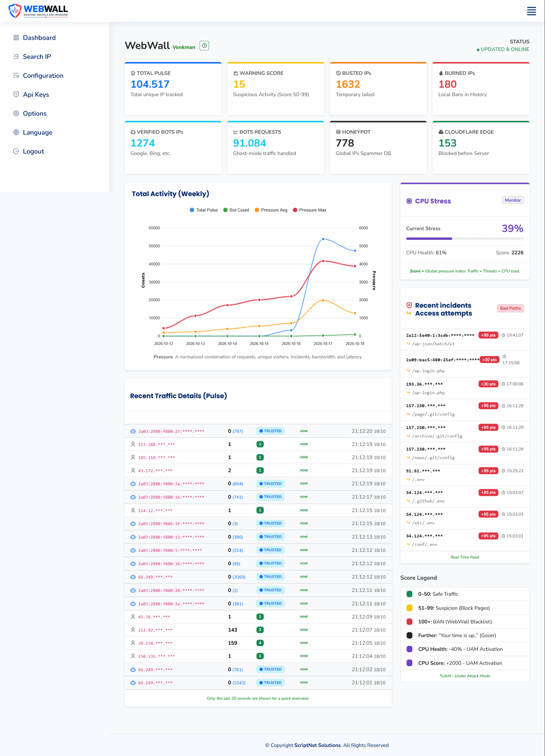Open the Dashboard menu item
The height and width of the screenshot is (756, 545).
coord(39,38)
